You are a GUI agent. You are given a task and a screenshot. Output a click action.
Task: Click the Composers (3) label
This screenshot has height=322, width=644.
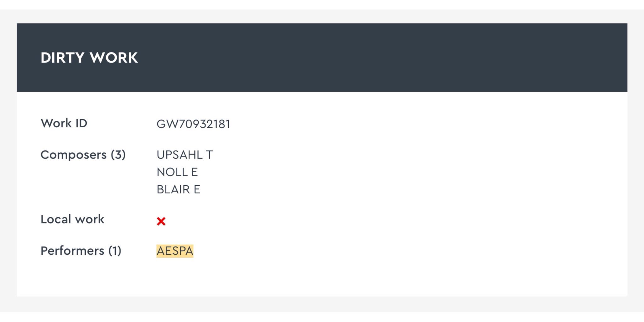tap(83, 155)
